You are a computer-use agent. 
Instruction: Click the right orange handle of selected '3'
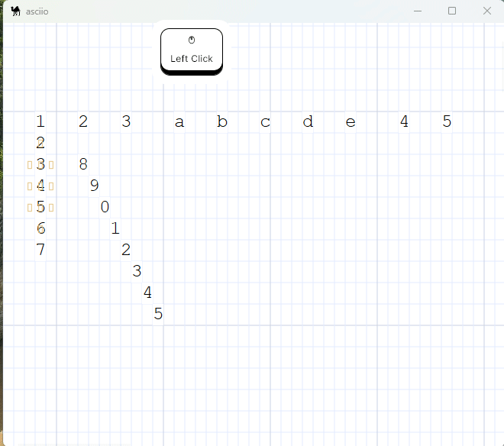tap(51, 165)
